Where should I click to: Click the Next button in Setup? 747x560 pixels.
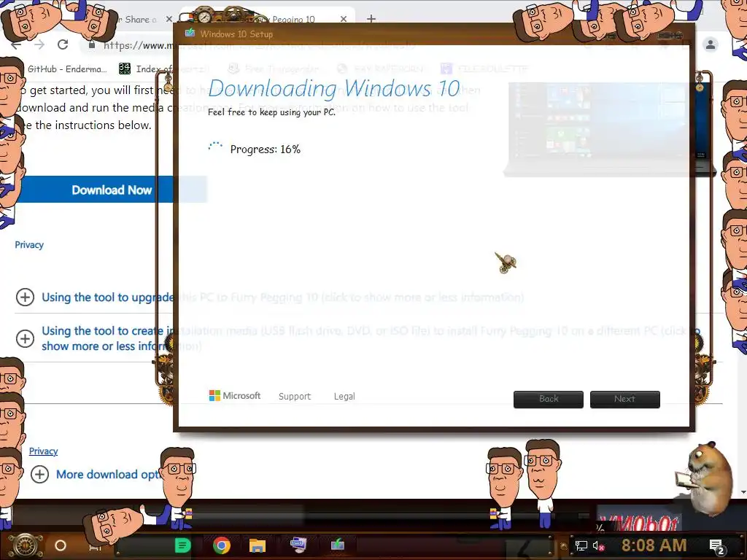[625, 399]
